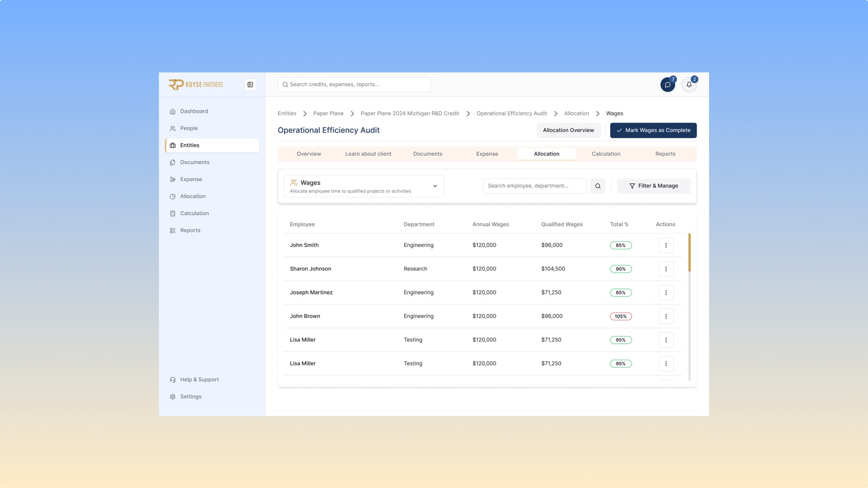Click People icon in sidebar
868x488 pixels.
pyautogui.click(x=173, y=129)
